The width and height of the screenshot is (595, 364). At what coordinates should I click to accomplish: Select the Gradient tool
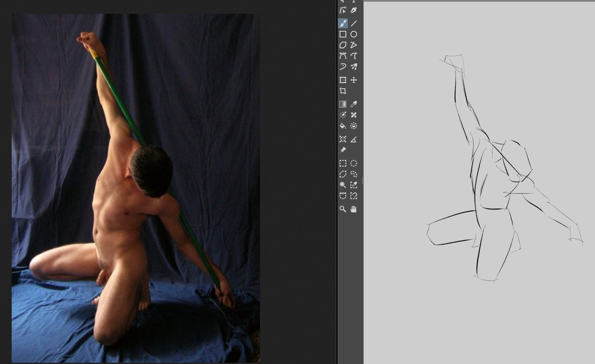[343, 104]
